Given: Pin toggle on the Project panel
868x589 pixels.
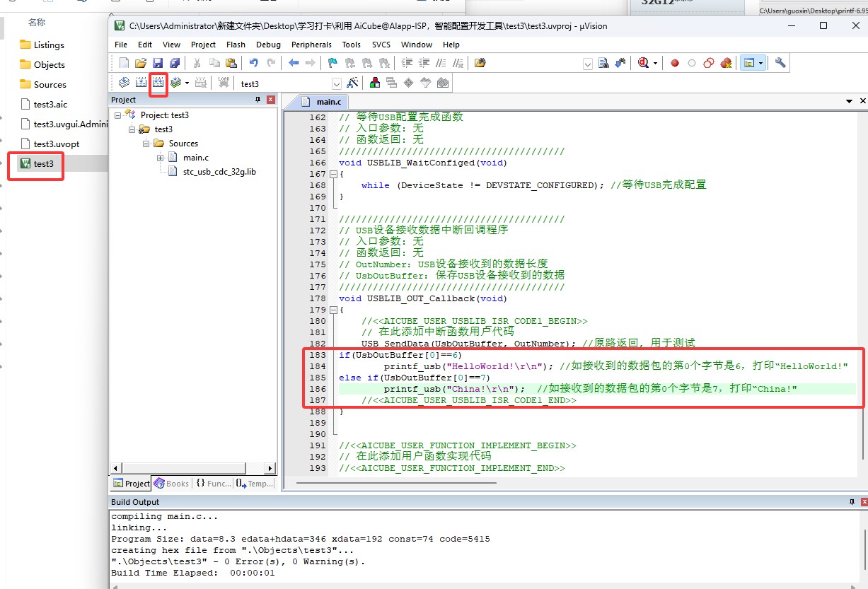Looking at the screenshot, I should (257, 100).
